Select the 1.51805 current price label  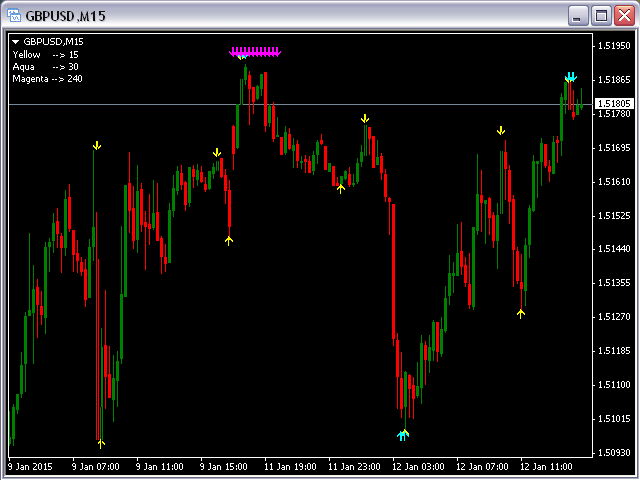tap(614, 104)
